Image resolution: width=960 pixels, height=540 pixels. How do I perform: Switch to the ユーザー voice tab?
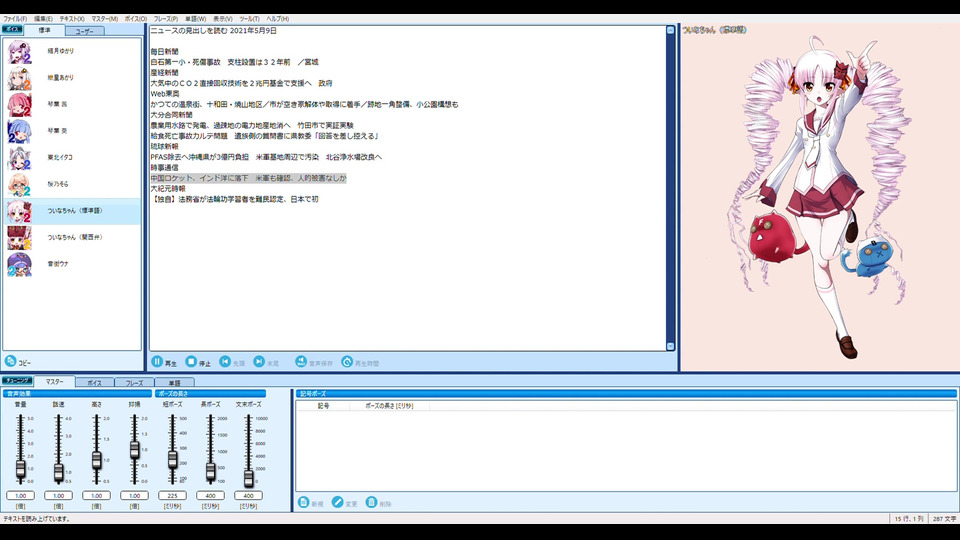coord(84,31)
